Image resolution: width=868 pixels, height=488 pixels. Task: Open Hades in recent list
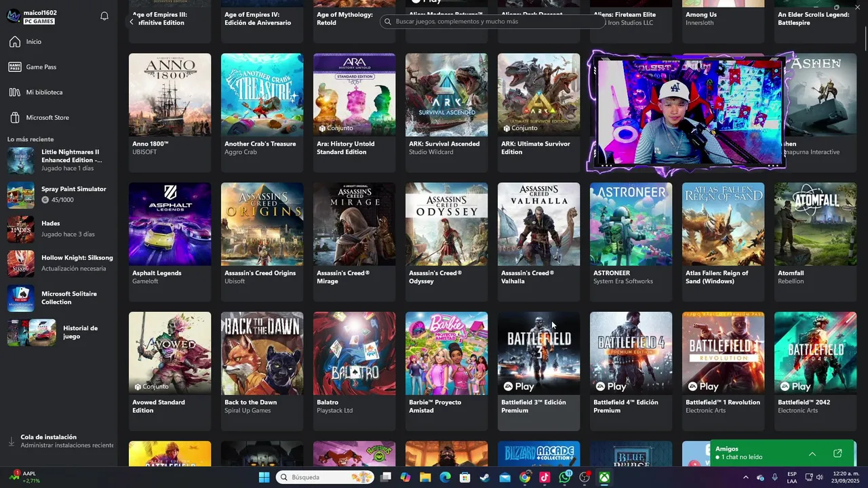(x=60, y=229)
